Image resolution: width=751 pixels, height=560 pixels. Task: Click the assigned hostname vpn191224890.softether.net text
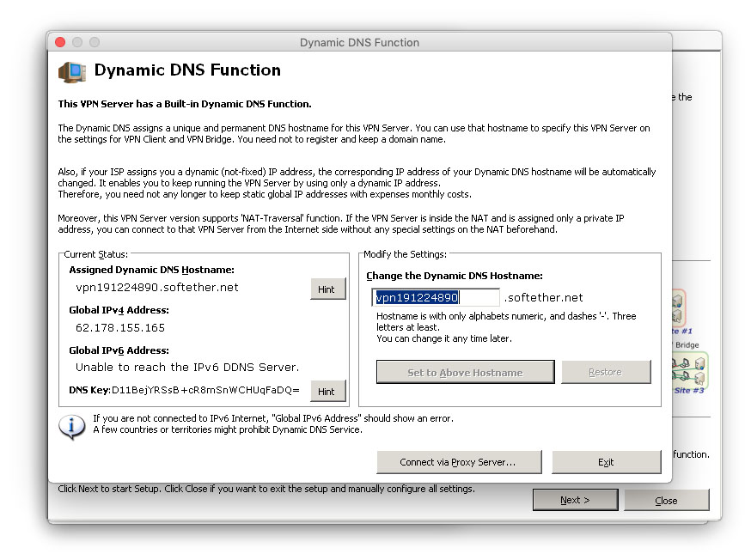[157, 288]
